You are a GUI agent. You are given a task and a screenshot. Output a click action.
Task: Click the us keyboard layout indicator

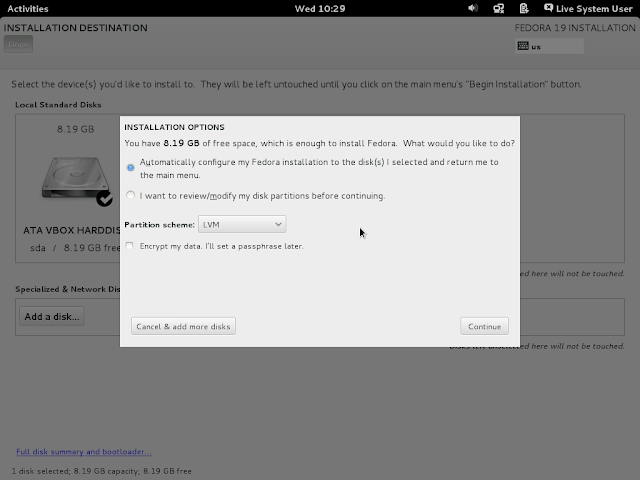click(549, 46)
